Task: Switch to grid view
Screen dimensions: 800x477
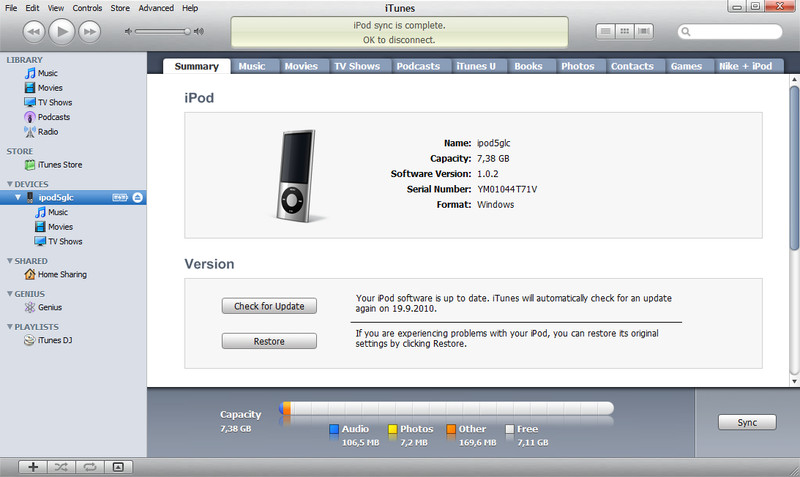Action: (x=624, y=32)
